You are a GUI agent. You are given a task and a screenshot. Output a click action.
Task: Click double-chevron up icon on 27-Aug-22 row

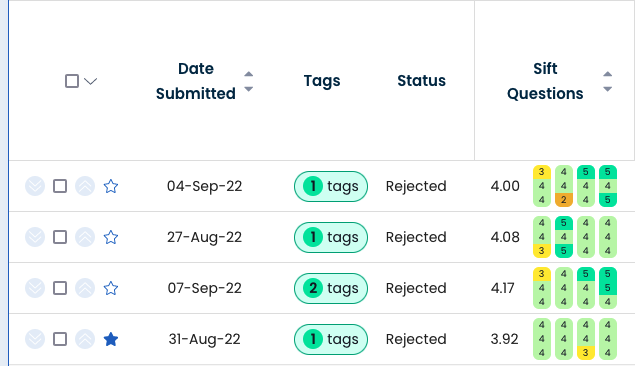click(x=85, y=237)
